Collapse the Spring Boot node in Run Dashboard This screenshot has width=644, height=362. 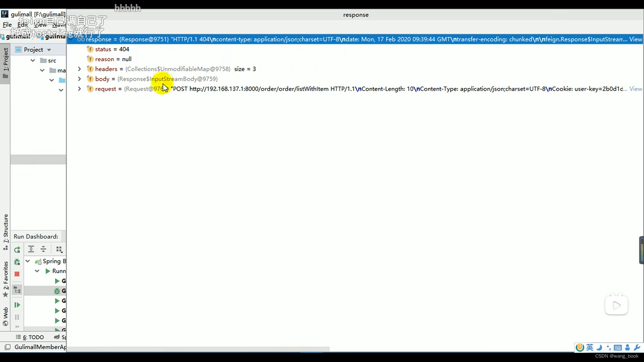(x=28, y=261)
